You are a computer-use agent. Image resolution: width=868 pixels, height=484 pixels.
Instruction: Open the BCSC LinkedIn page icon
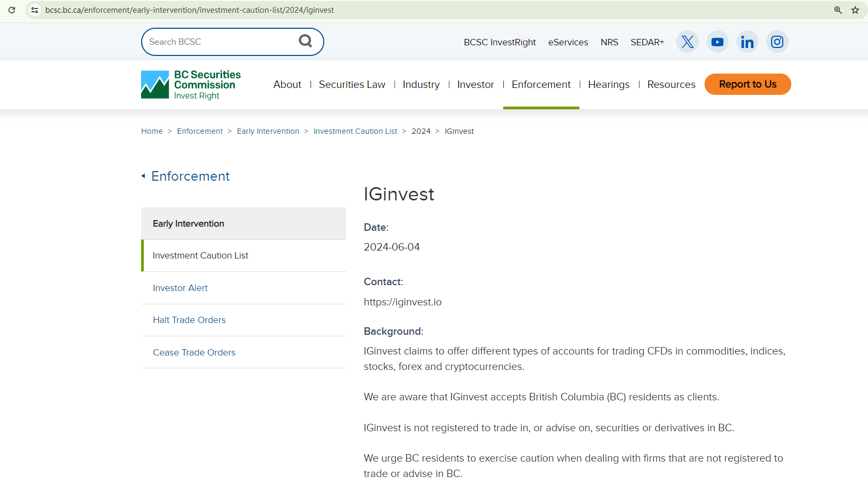pos(747,42)
